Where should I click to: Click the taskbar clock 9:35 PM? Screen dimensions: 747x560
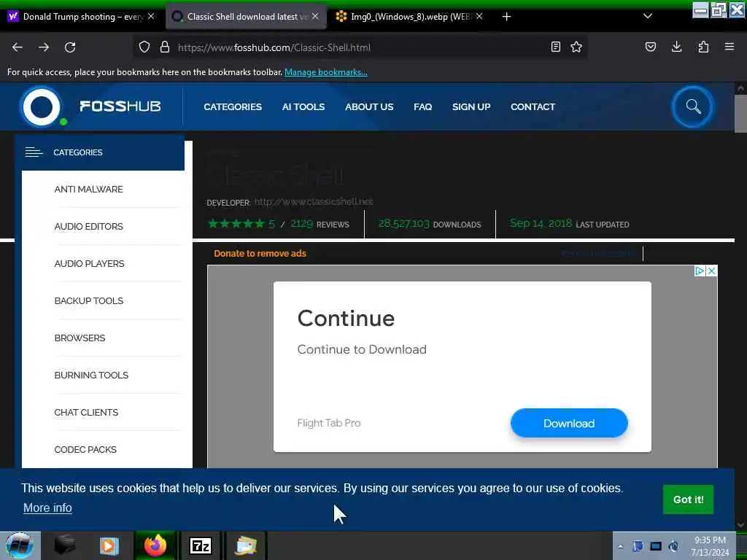pyautogui.click(x=710, y=540)
